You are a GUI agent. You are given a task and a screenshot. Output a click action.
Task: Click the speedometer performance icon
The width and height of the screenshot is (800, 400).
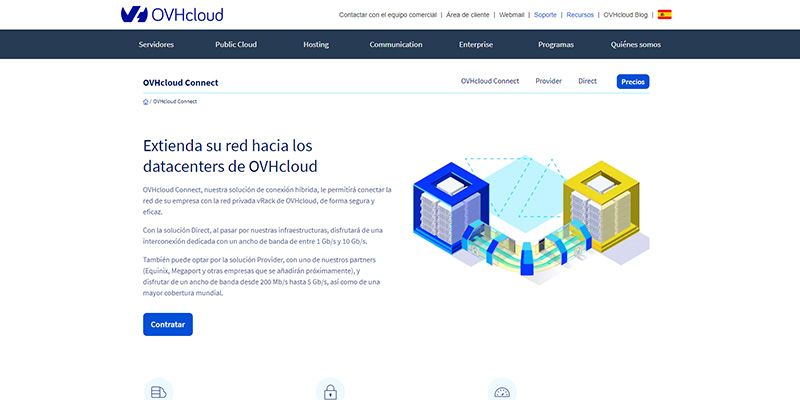click(502, 391)
